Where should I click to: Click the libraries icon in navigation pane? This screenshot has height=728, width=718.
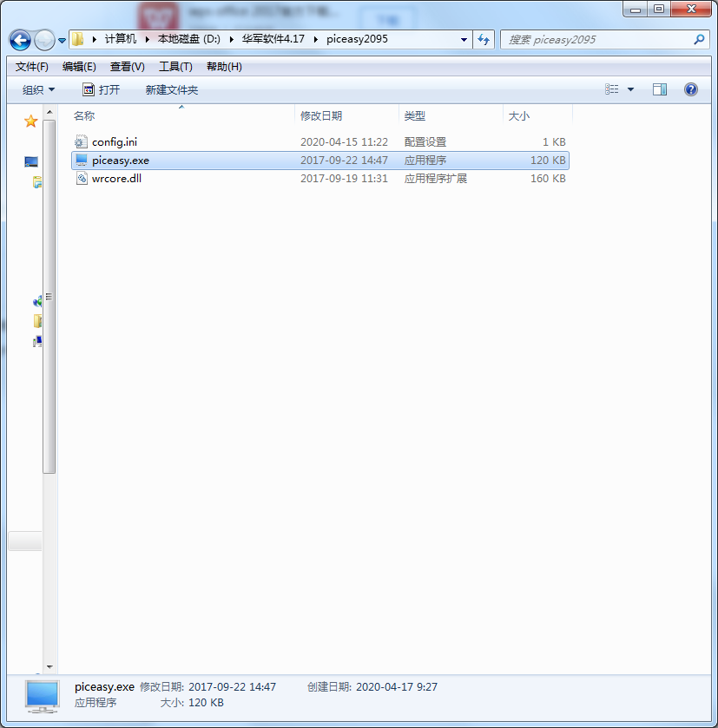point(37,182)
